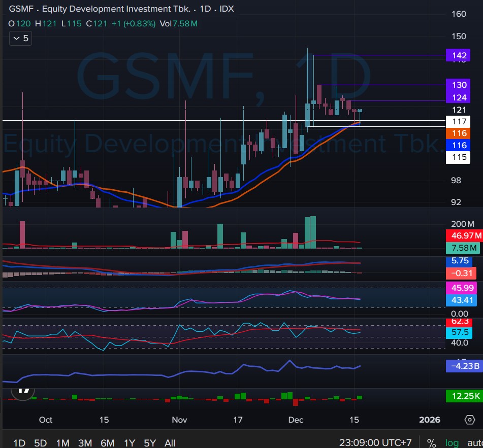This screenshot has width=483, height=448.
Task: Click the GSMF Equity Development Investment title
Action: click(121, 9)
